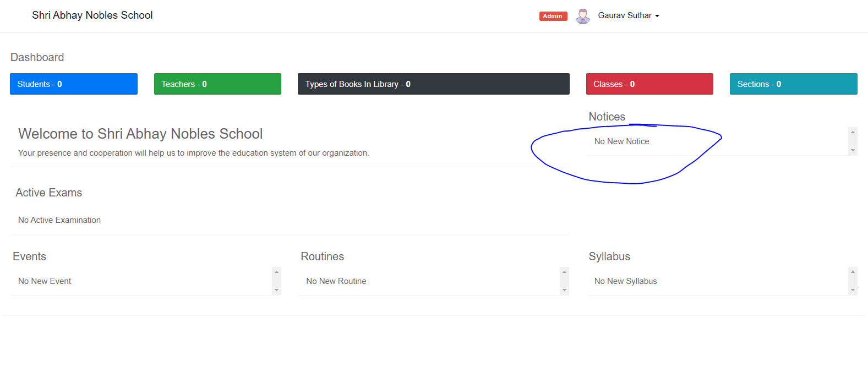Select the Dashboard heading

tap(37, 57)
